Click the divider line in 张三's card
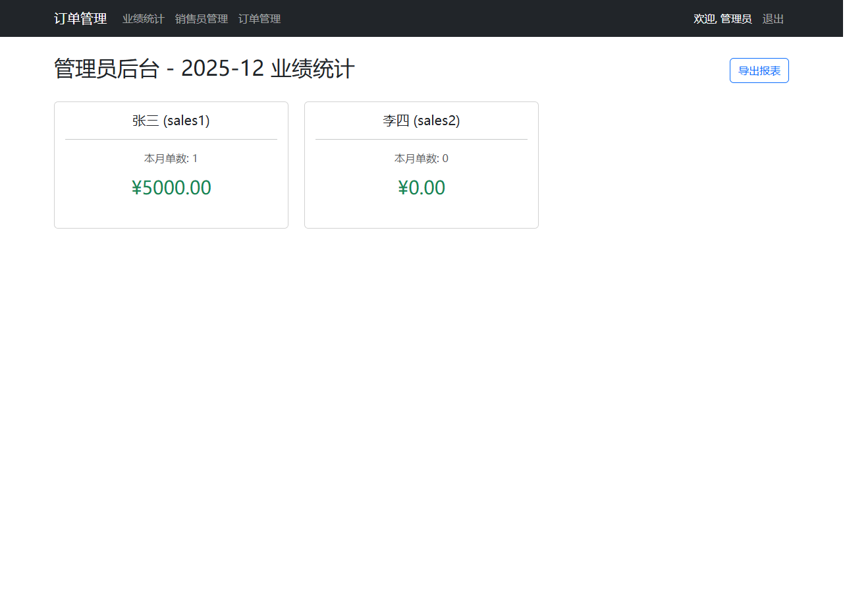Image resolution: width=845 pixels, height=616 pixels. (x=171, y=140)
